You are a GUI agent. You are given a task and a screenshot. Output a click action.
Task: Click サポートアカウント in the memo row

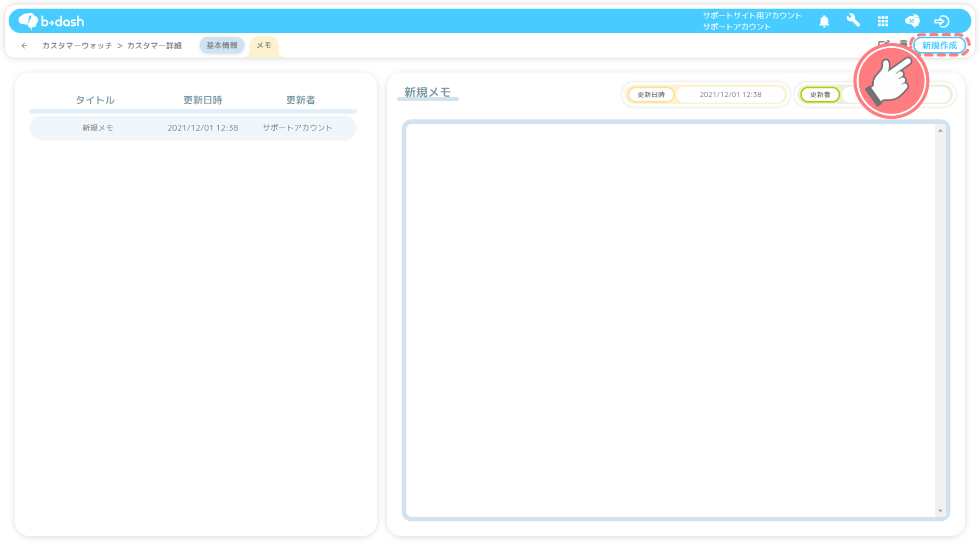(298, 128)
